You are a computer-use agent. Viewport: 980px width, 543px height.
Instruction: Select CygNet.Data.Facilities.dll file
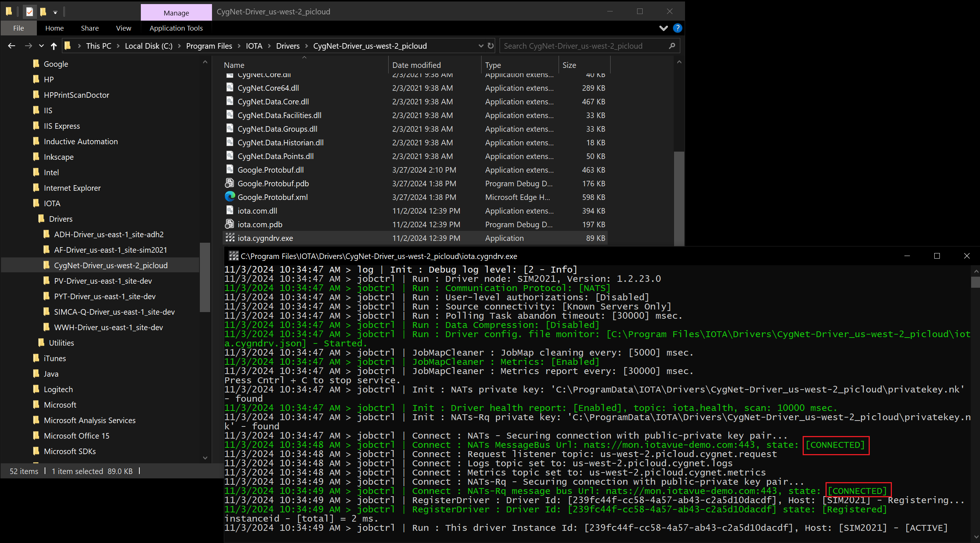[x=279, y=115]
